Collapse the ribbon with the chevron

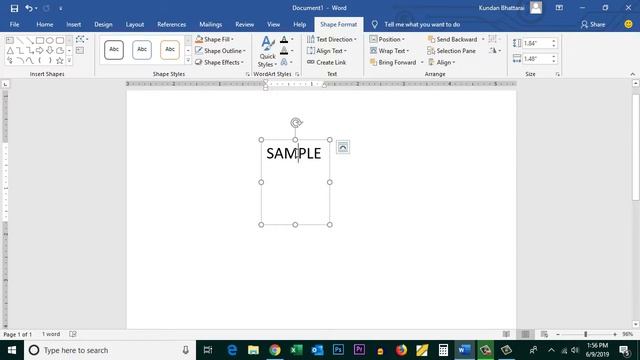point(633,74)
